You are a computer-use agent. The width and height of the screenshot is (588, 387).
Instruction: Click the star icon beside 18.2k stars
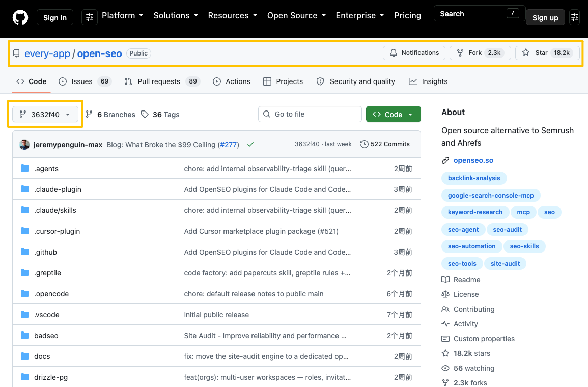coord(445,353)
